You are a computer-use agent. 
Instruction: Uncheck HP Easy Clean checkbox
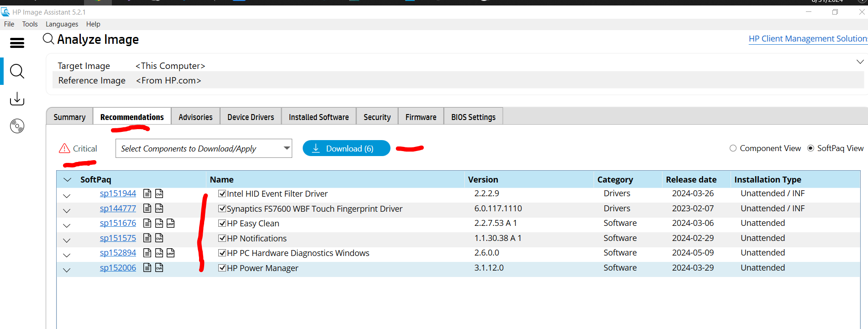[222, 223]
